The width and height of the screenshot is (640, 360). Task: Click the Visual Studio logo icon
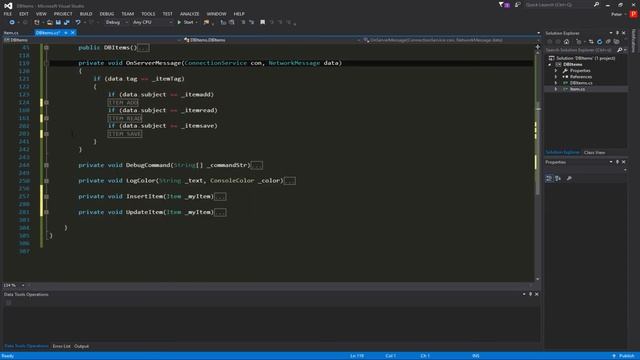click(x=8, y=6)
